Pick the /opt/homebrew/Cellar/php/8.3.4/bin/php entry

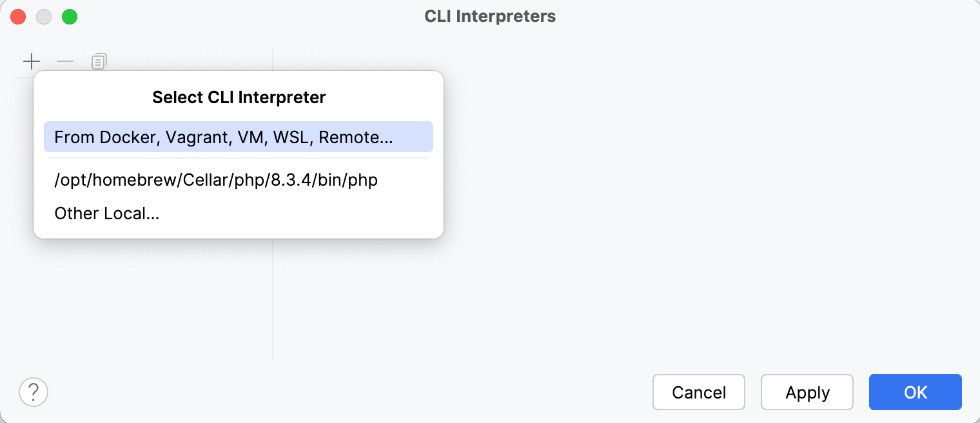[x=216, y=180]
